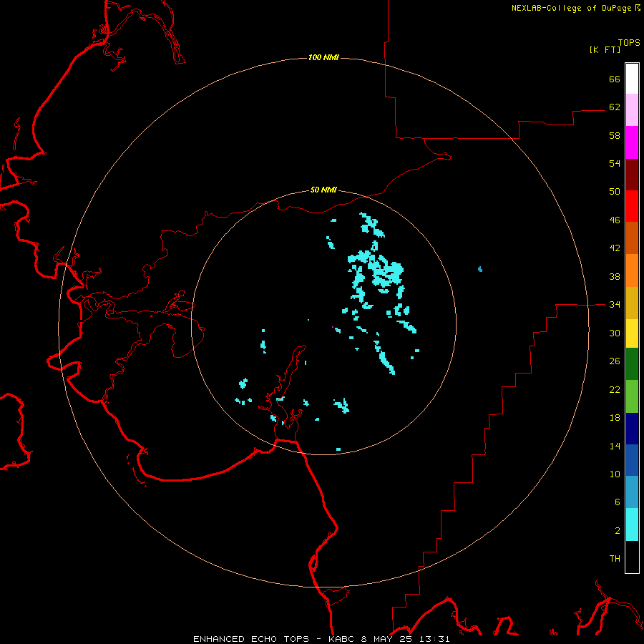Click the "14" scale value
644x644 pixels.
tap(615, 446)
